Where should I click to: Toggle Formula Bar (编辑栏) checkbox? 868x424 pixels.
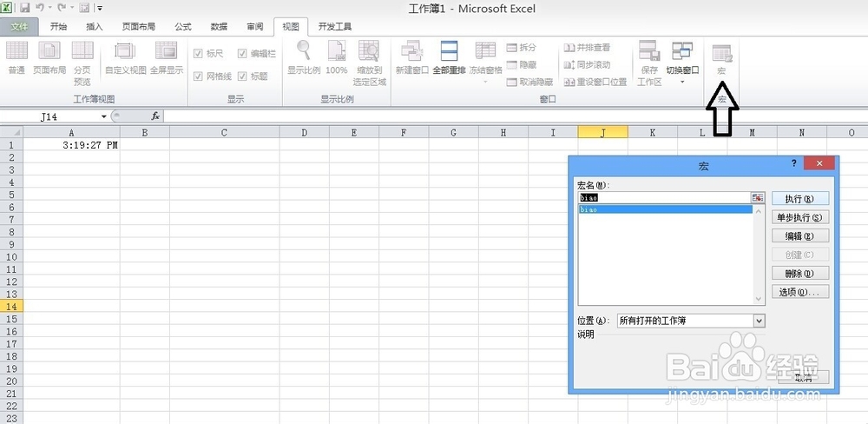click(242, 54)
